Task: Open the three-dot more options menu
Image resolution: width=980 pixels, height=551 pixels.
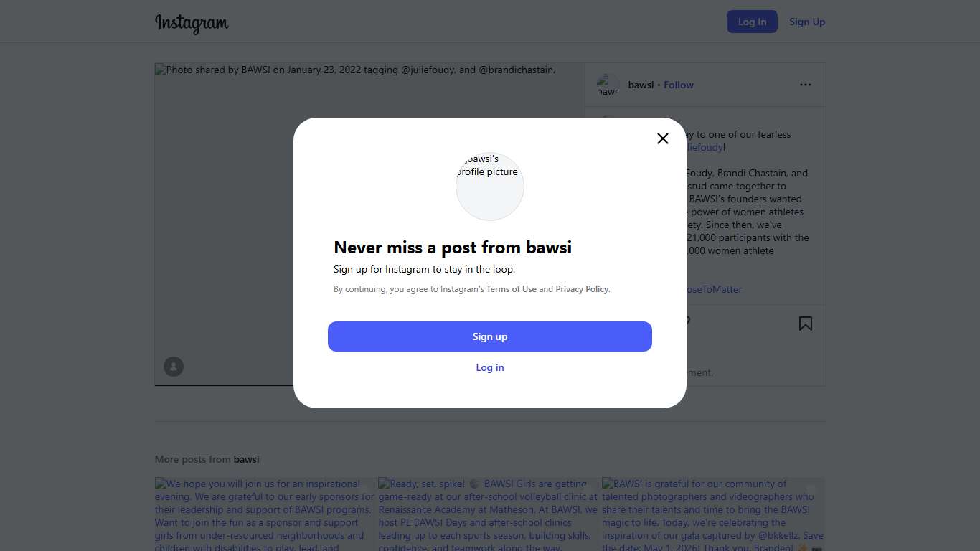Action: click(806, 85)
